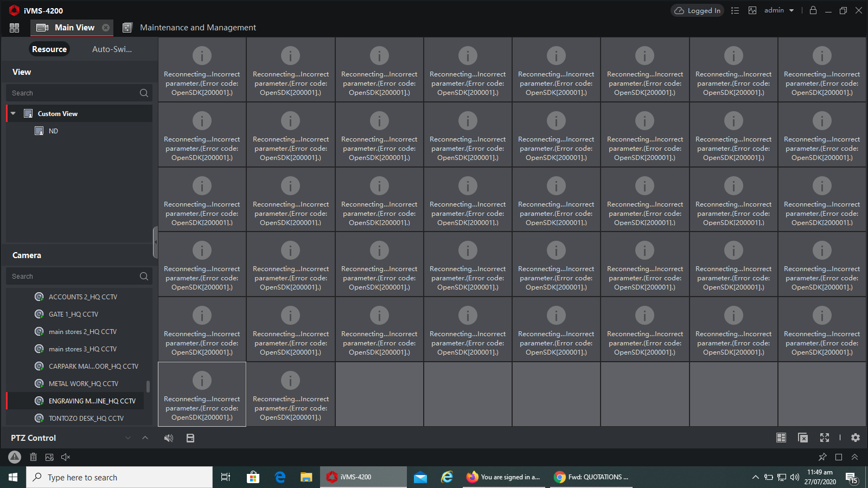Click the trash icon in the alarm bar
The image size is (868, 488).
click(x=33, y=457)
